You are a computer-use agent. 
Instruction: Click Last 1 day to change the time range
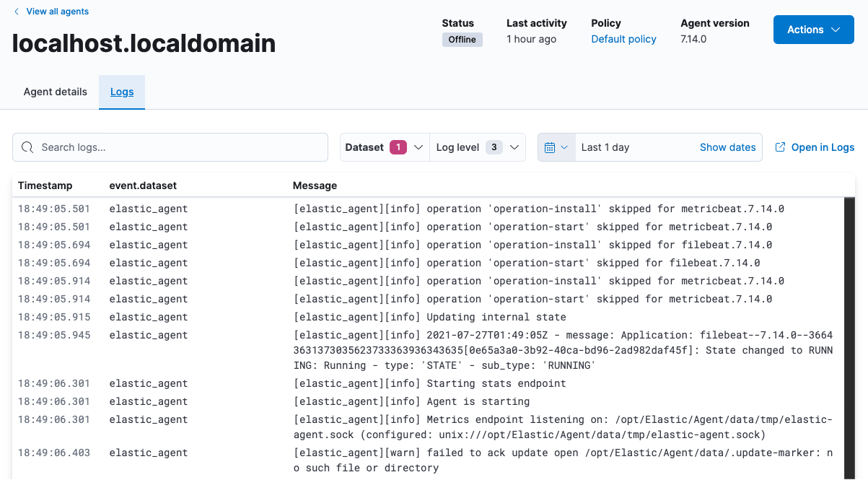(x=605, y=147)
